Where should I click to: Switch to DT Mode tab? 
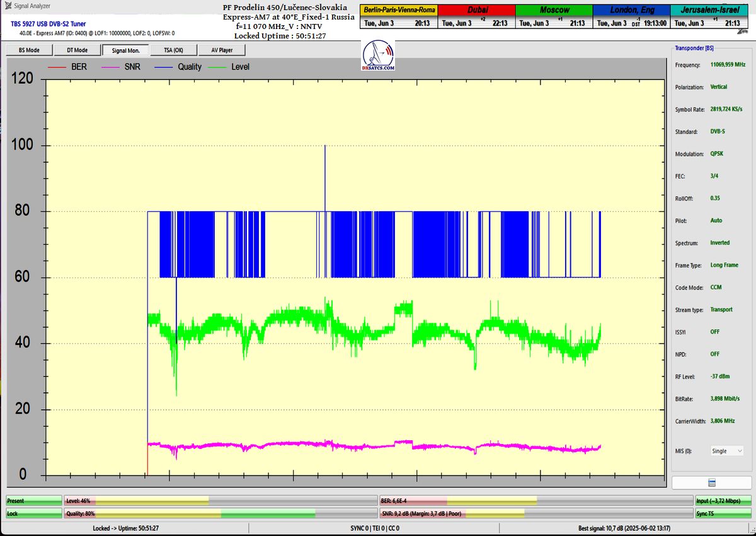[x=77, y=50]
